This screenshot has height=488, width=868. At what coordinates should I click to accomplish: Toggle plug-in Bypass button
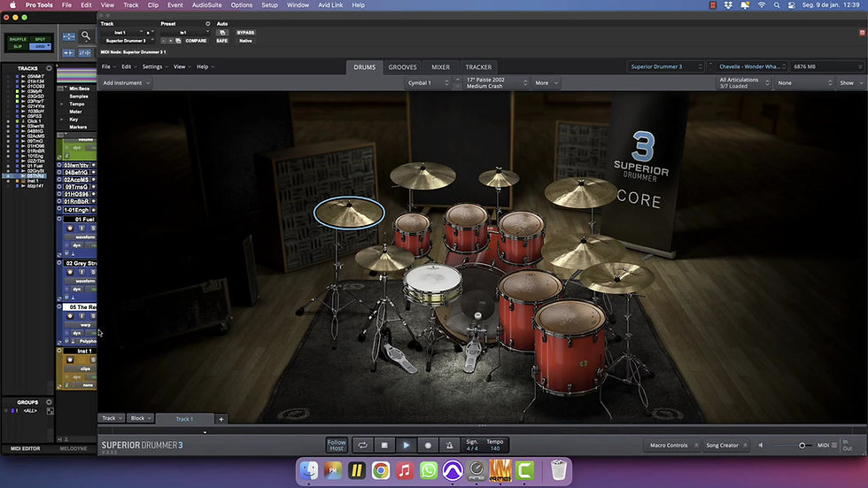245,33
